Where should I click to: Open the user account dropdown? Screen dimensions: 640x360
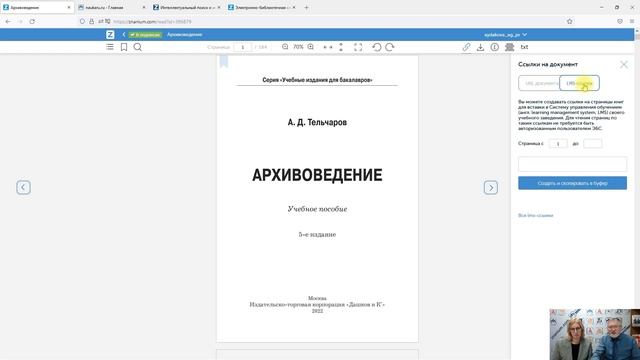[x=506, y=35]
